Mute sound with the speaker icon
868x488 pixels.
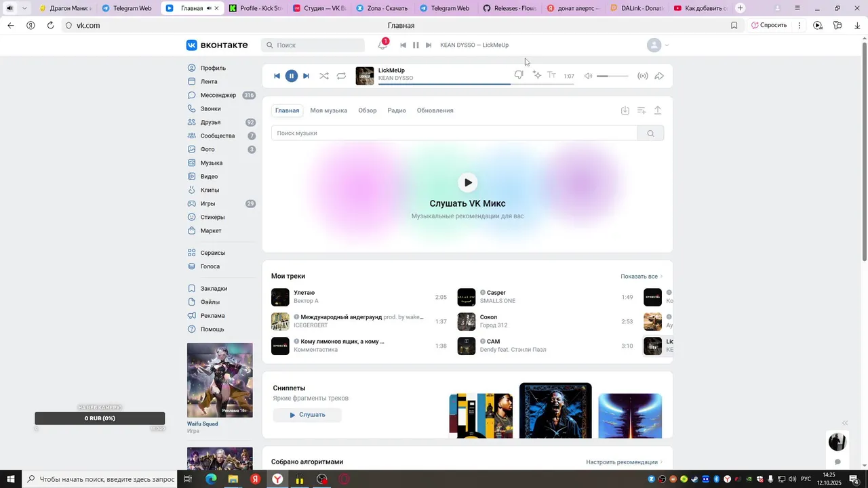588,76
